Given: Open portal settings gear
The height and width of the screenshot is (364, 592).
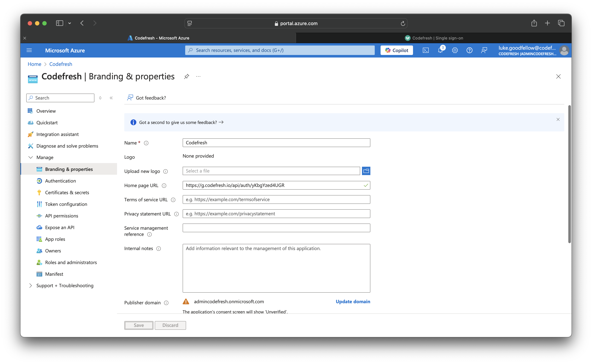Looking at the screenshot, I should point(455,50).
